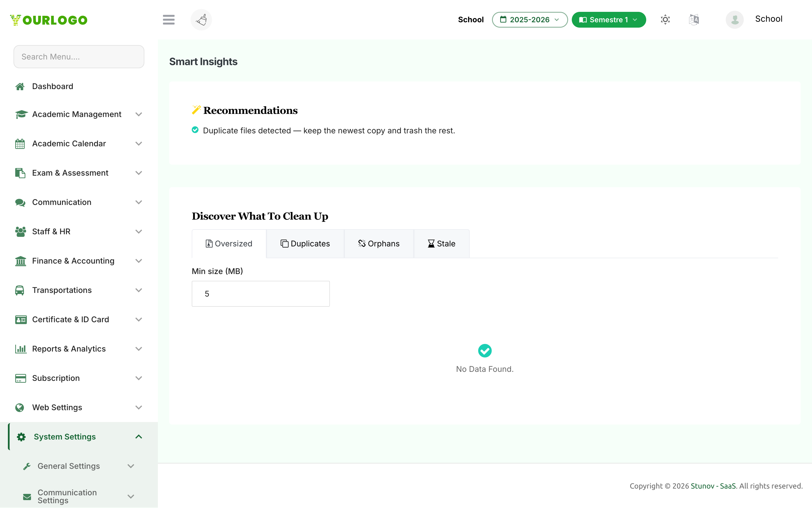Viewport: 812px width, 508px height.
Task: Click the System Settings gear icon
Action: 21,437
